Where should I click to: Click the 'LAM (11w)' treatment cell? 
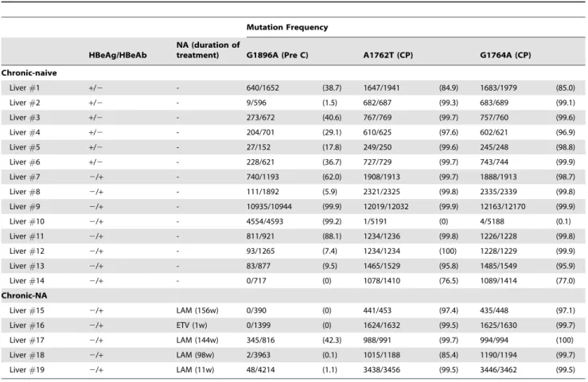pos(195,369)
